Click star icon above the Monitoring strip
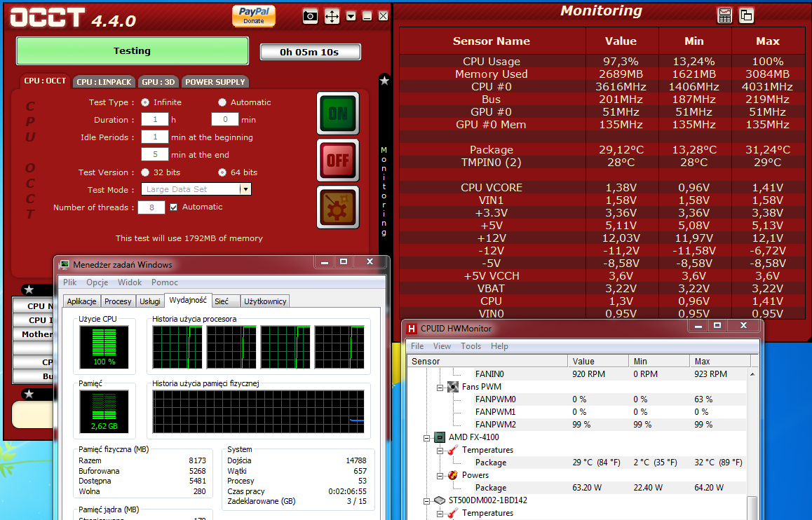This screenshot has height=520, width=812. click(384, 81)
